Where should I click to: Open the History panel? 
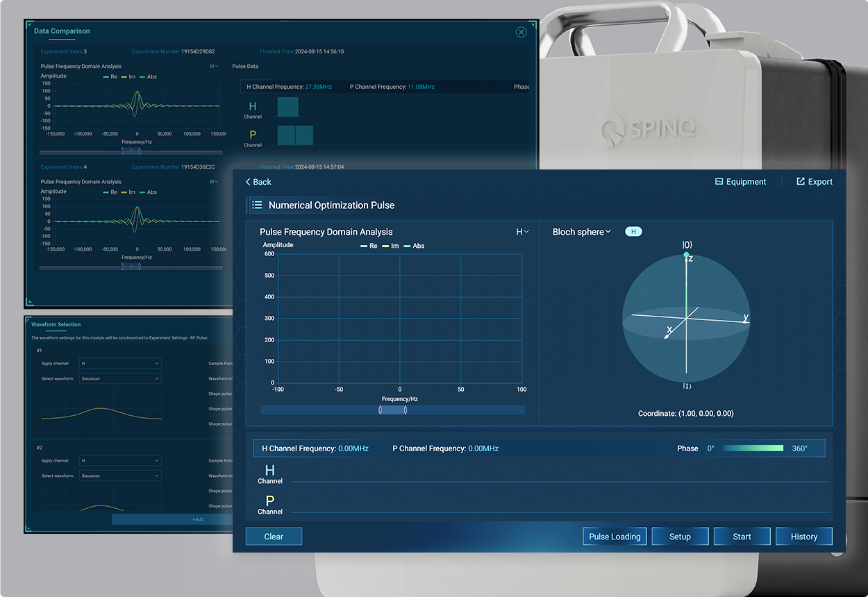click(803, 537)
